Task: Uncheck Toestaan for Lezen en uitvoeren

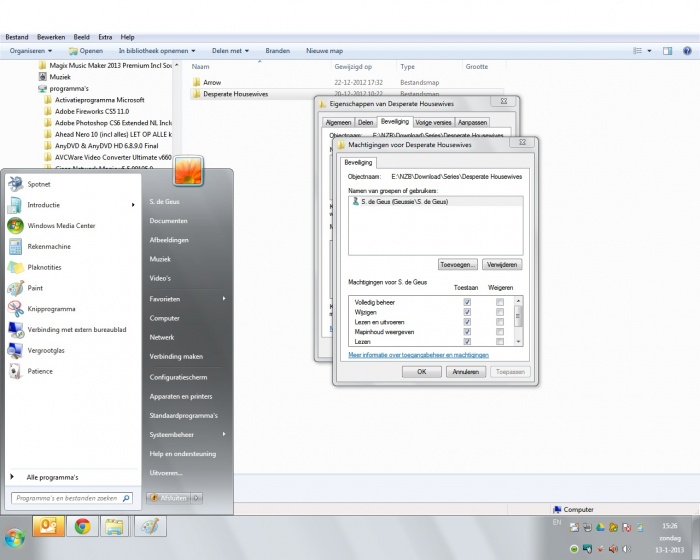Action: point(467,322)
